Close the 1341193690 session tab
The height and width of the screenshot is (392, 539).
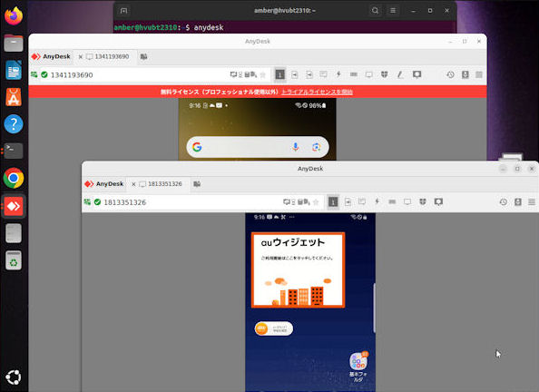click(81, 57)
